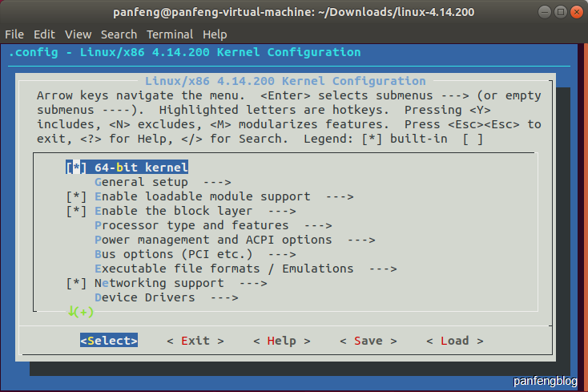588x392 pixels.
Task: Toggle the 64-bit kernel checkbox
Action: click(x=76, y=168)
